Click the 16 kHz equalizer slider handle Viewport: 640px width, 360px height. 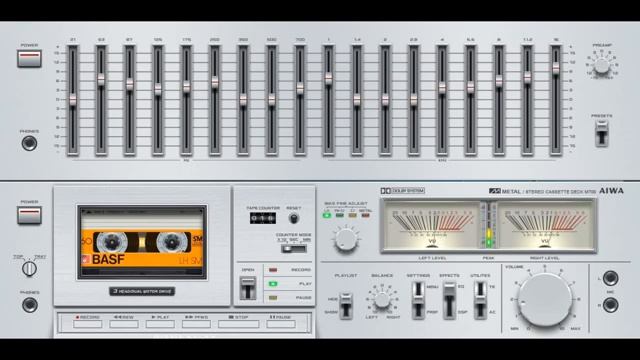pyautogui.click(x=556, y=68)
